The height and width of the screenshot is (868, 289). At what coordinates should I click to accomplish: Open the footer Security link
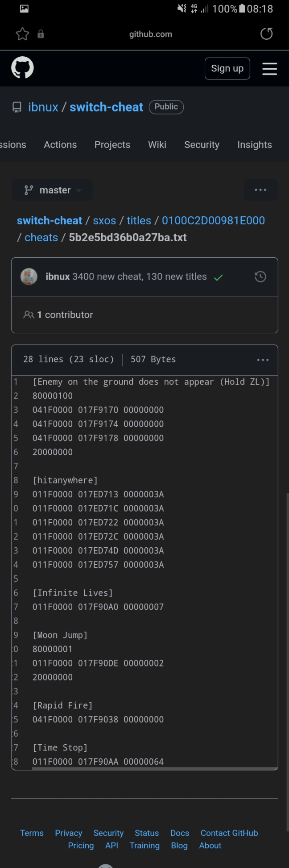[x=108, y=833]
